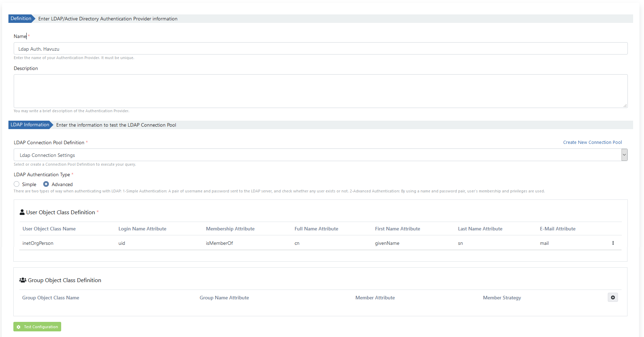Click the Definition breadcrumb header
The width and height of the screenshot is (644, 337).
[20, 19]
